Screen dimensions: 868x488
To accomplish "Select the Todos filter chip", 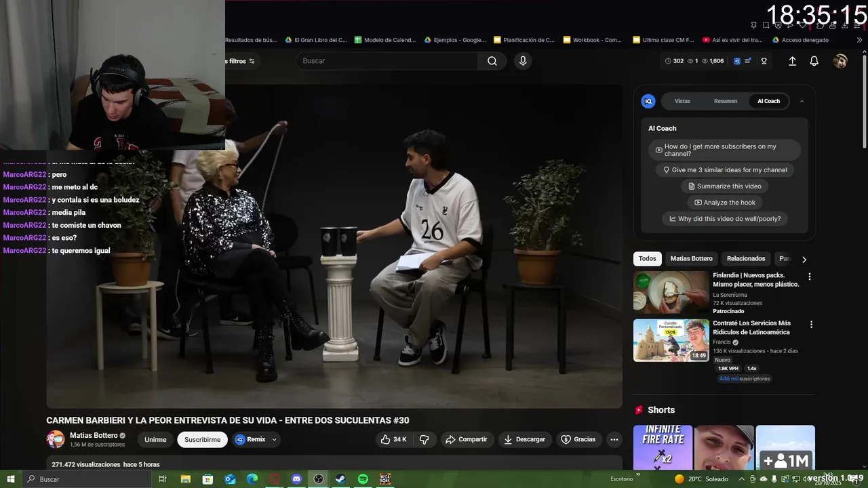I will coord(648,258).
